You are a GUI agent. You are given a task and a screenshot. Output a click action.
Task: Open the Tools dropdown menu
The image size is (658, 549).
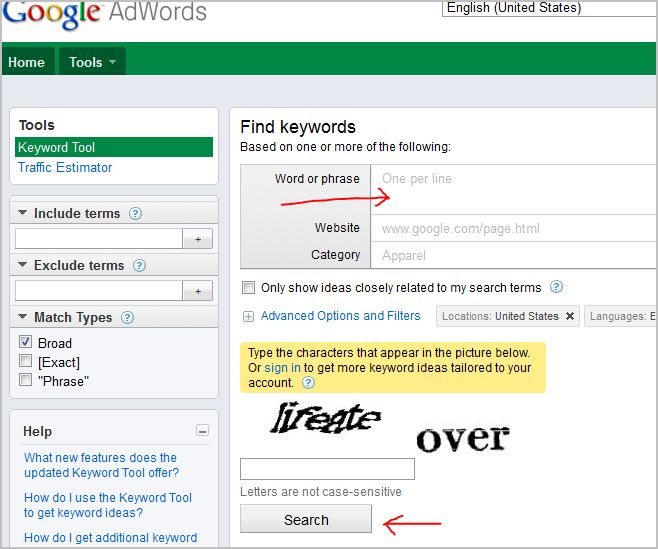[92, 62]
